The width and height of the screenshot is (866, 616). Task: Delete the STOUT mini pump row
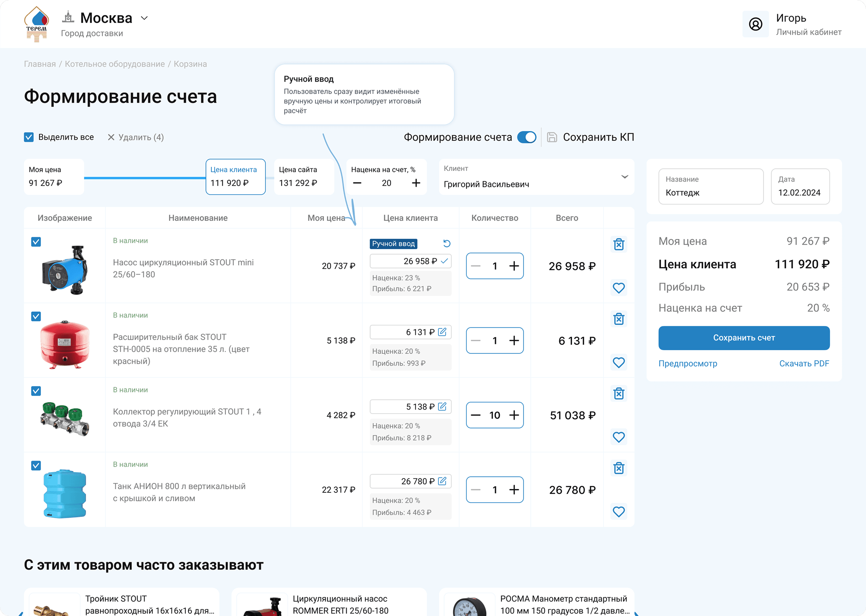619,244
